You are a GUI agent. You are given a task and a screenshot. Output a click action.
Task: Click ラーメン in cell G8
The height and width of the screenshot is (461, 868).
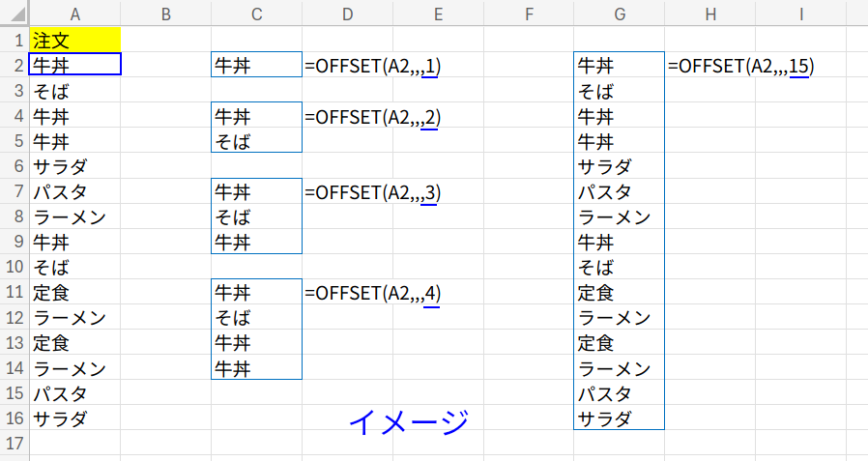coord(619,216)
